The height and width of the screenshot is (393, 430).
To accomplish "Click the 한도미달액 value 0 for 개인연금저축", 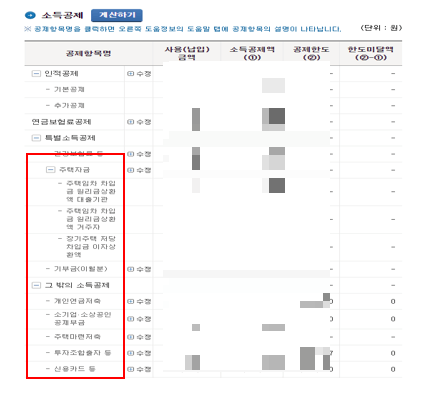I will click(393, 301).
